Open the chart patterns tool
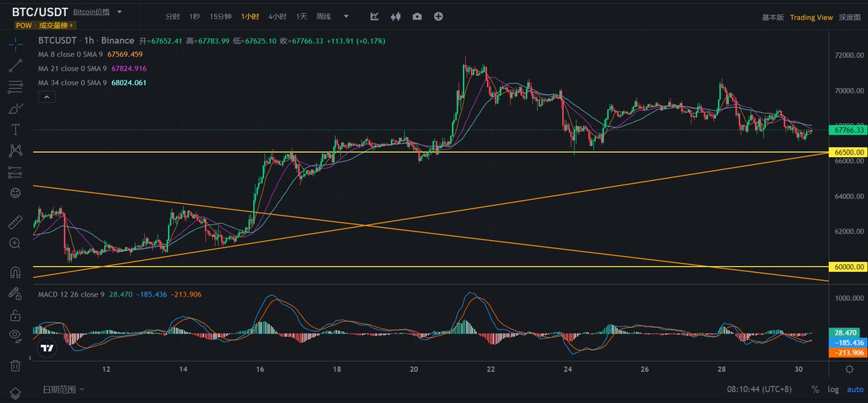Image resolution: width=868 pixels, height=403 pixels. (x=15, y=150)
